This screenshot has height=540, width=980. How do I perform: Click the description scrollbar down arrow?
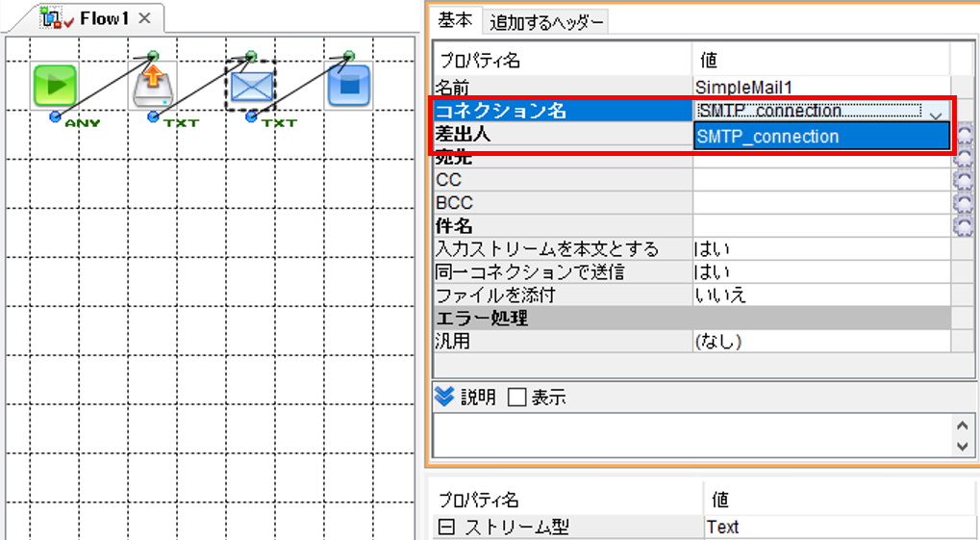pos(963,447)
